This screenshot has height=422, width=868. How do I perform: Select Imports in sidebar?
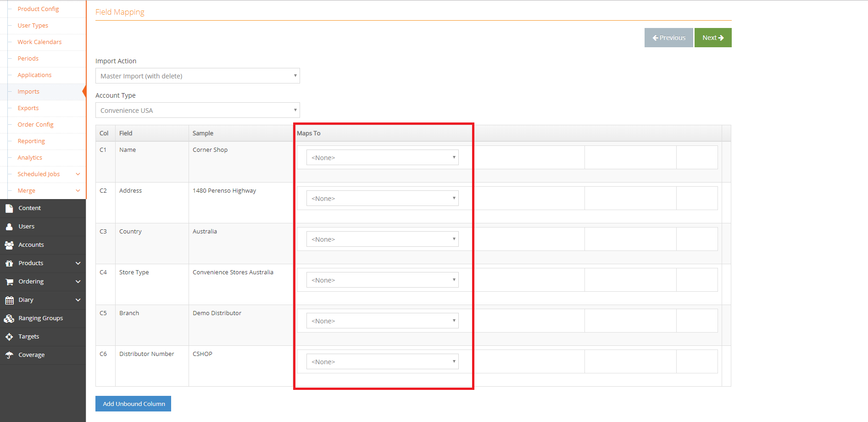tap(28, 91)
